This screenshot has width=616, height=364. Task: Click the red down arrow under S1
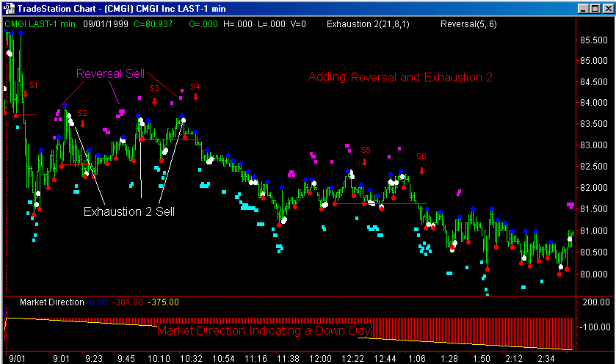26,94
